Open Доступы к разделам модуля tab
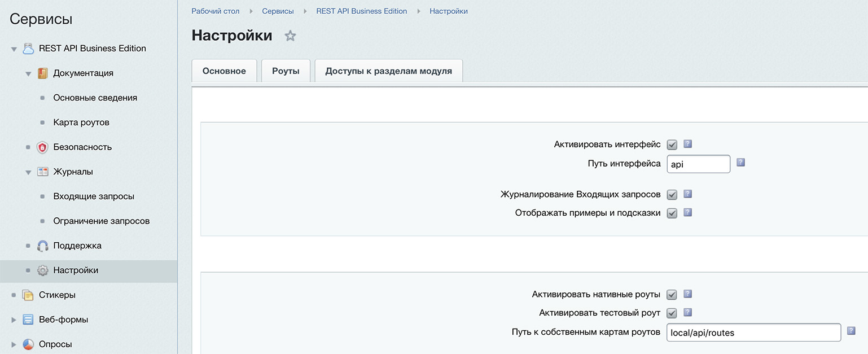The width and height of the screenshot is (868, 354). (388, 71)
